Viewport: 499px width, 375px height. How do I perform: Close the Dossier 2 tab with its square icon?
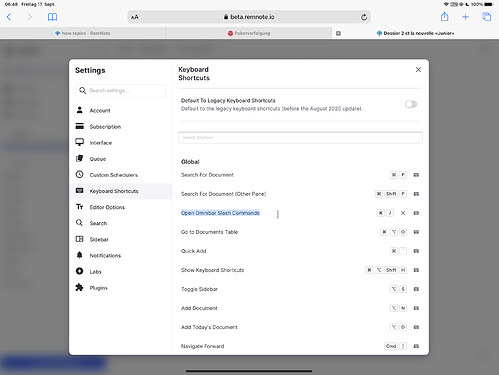(x=338, y=33)
